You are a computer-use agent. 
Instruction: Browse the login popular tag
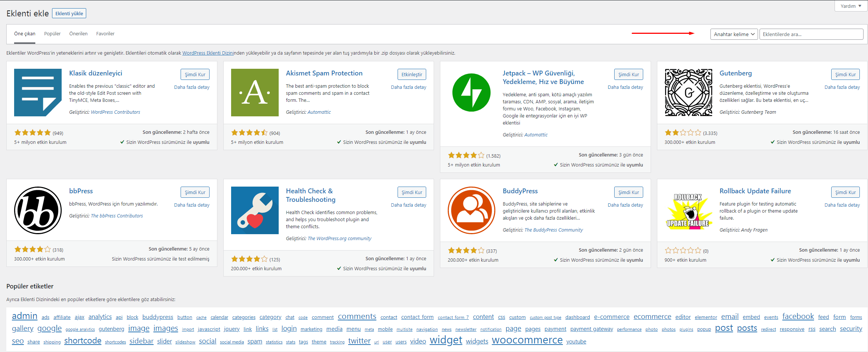tap(289, 329)
